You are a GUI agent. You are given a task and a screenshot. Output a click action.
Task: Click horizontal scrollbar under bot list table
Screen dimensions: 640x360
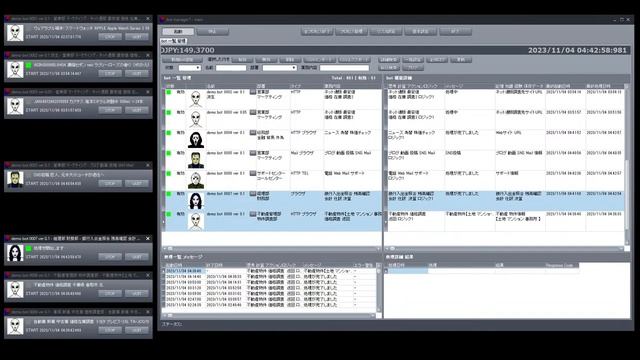click(x=271, y=248)
